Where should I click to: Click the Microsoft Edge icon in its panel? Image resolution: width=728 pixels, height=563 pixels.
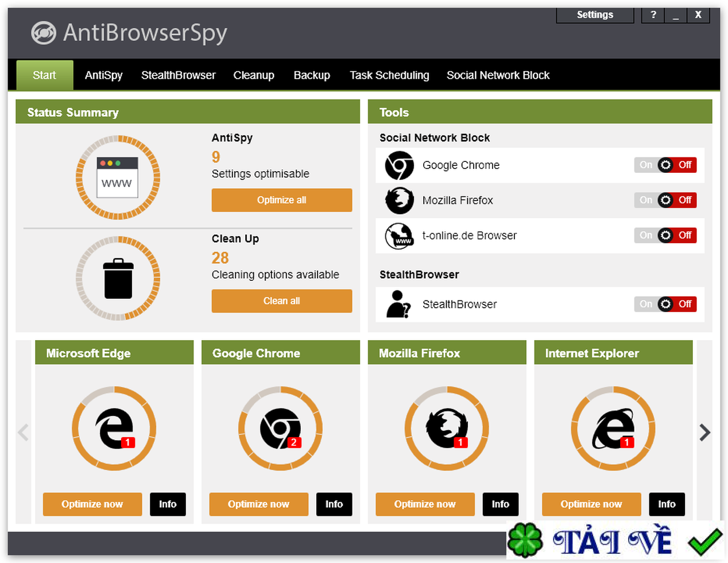[114, 428]
